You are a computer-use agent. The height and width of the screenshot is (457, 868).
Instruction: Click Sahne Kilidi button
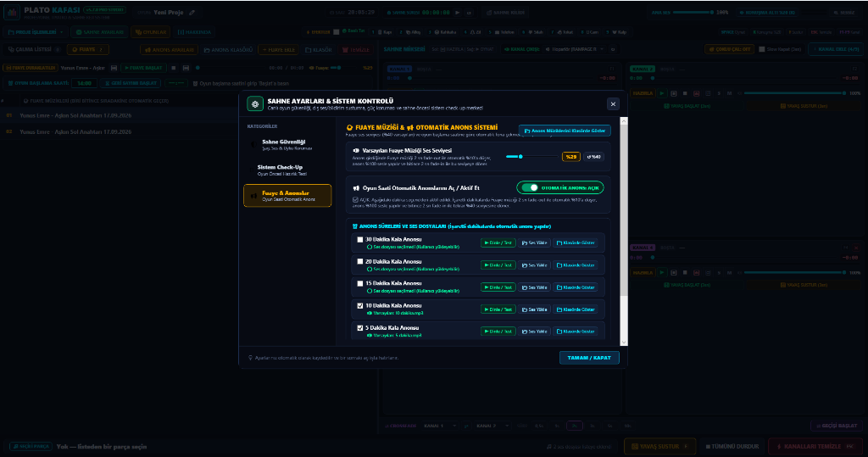click(x=506, y=12)
